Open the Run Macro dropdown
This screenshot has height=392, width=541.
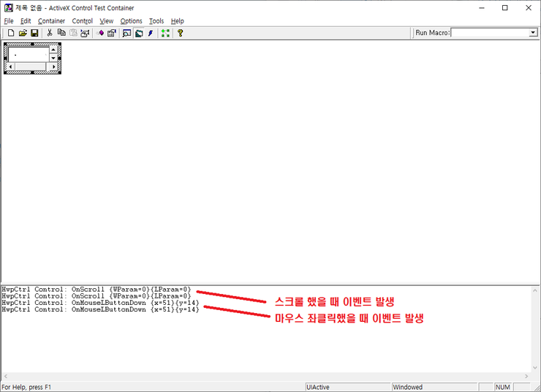click(x=533, y=33)
